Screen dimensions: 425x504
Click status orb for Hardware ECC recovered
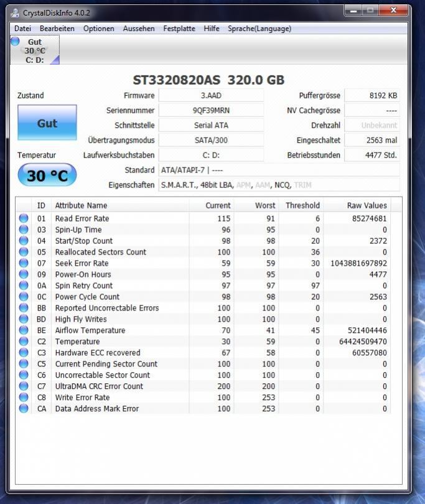tap(24, 352)
